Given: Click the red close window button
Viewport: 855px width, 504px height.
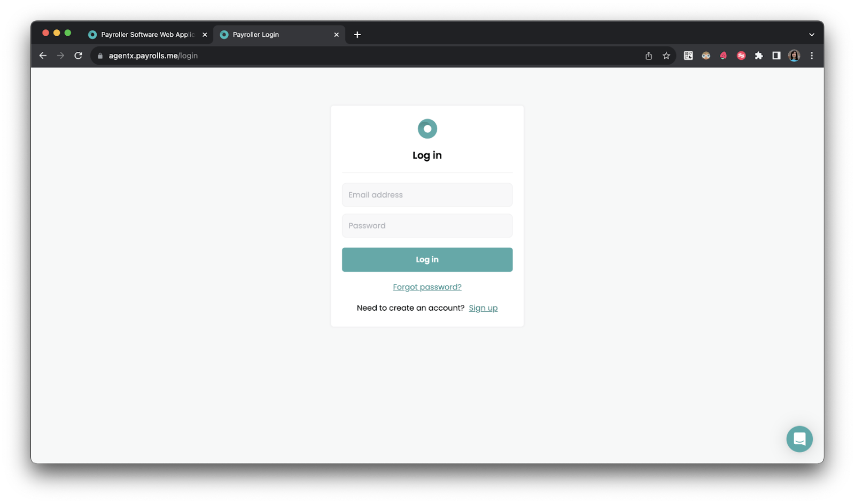Looking at the screenshot, I should point(45,33).
